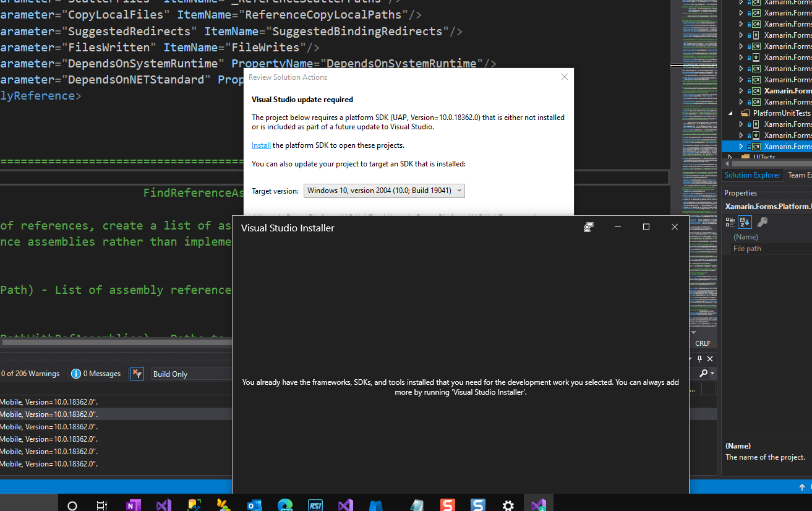Close the Error List panel

(710, 359)
